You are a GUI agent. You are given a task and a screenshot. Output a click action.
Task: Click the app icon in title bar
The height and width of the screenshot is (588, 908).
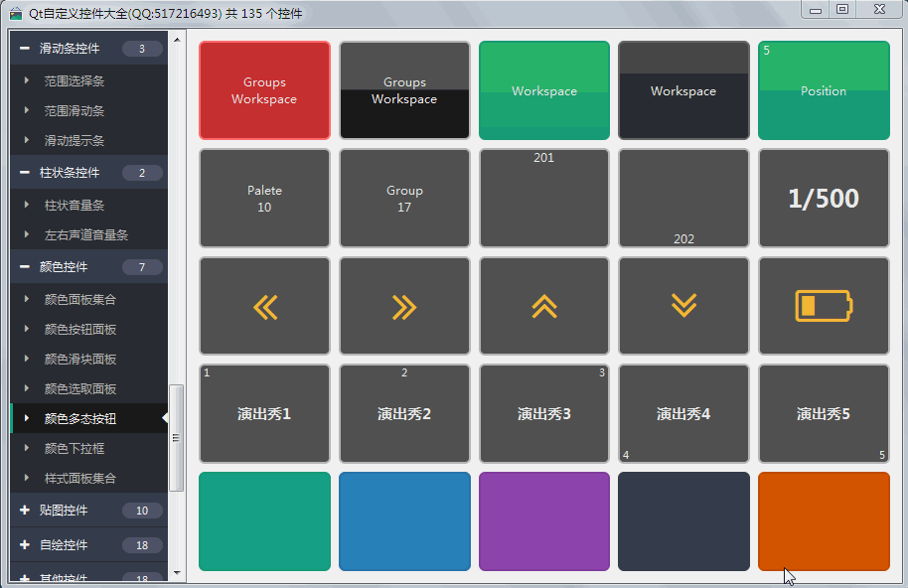[16, 13]
